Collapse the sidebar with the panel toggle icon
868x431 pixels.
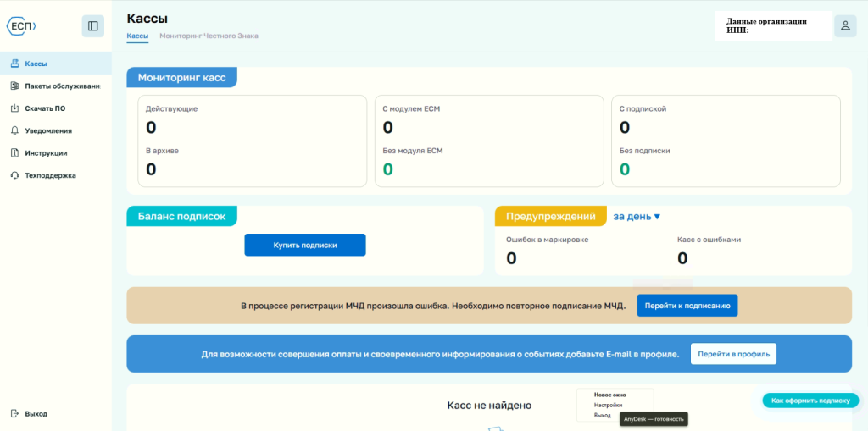tap(93, 26)
